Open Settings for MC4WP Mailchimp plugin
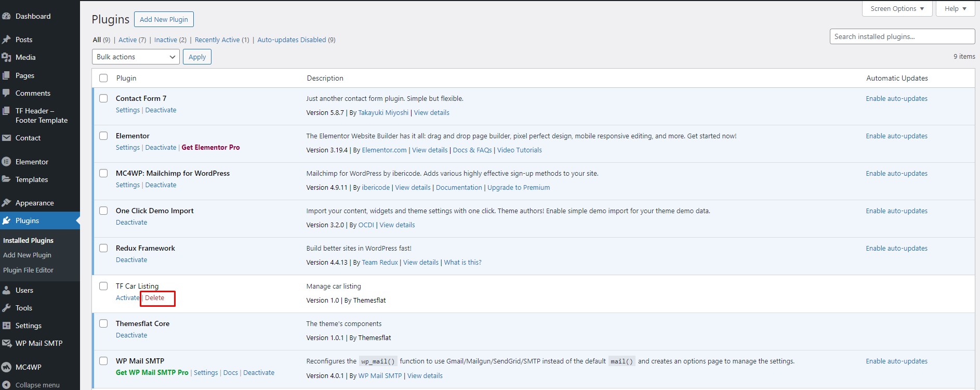This screenshot has width=980, height=390. click(128, 185)
